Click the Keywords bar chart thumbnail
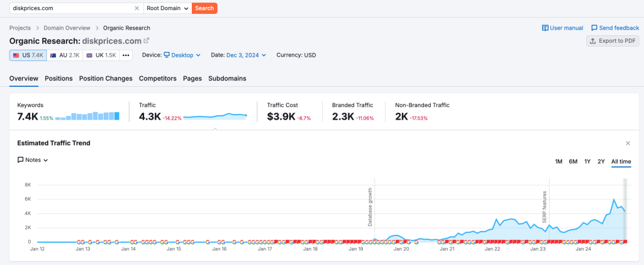 87,116
